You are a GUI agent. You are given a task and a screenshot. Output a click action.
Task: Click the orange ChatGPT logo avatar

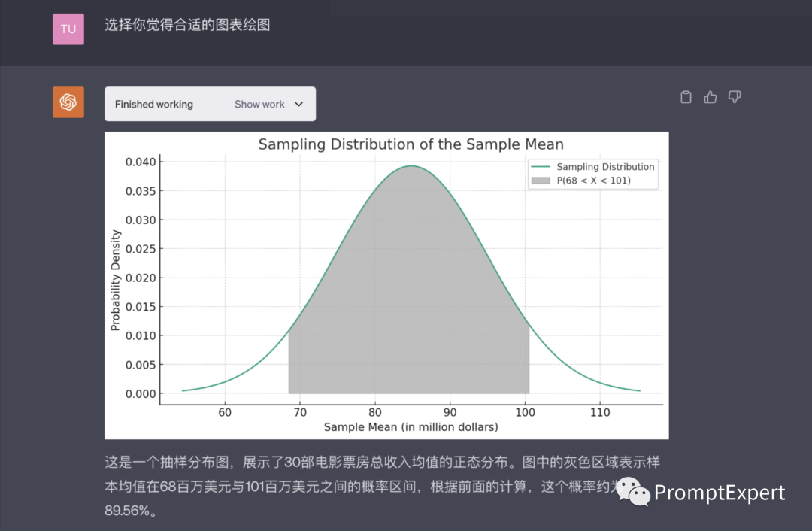click(68, 102)
